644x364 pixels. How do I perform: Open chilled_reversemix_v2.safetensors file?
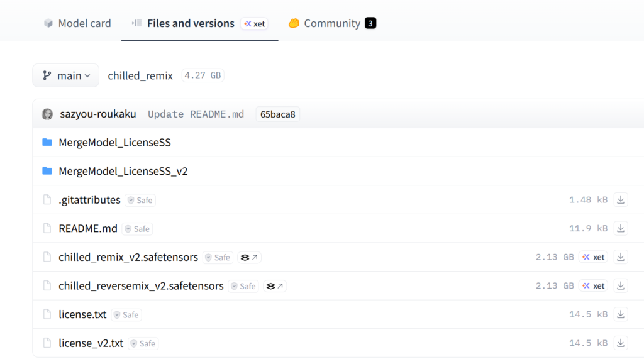[141, 286]
